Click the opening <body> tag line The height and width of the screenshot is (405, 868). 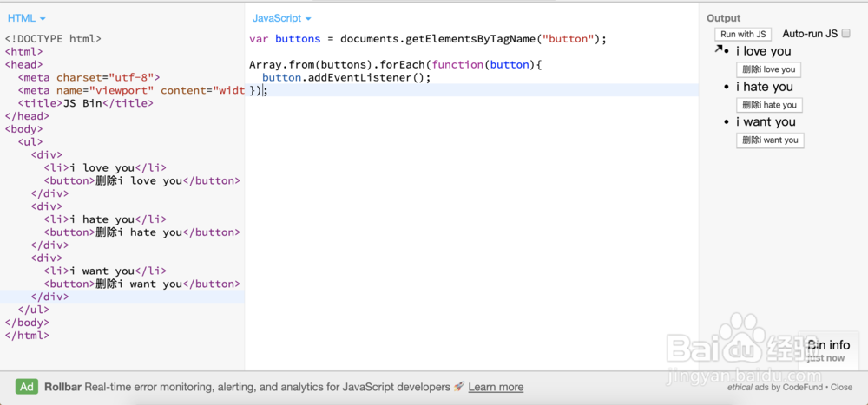23,129
